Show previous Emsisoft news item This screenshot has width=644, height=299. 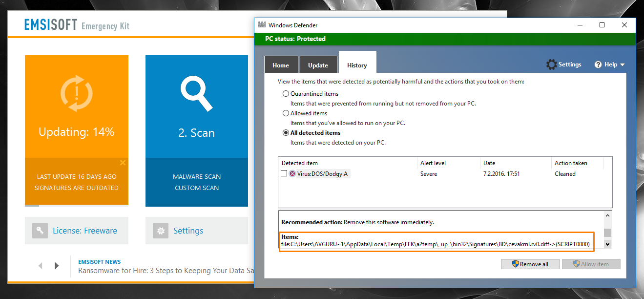tap(41, 266)
